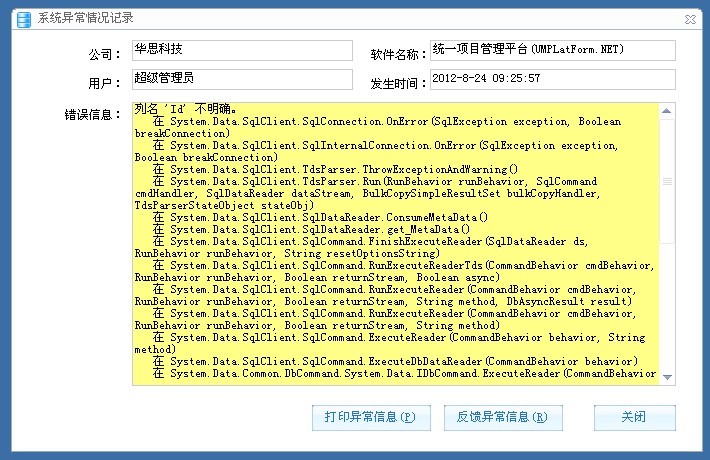The width and height of the screenshot is (710, 460).
Task: Click the 关闭 button
Action: click(x=634, y=417)
